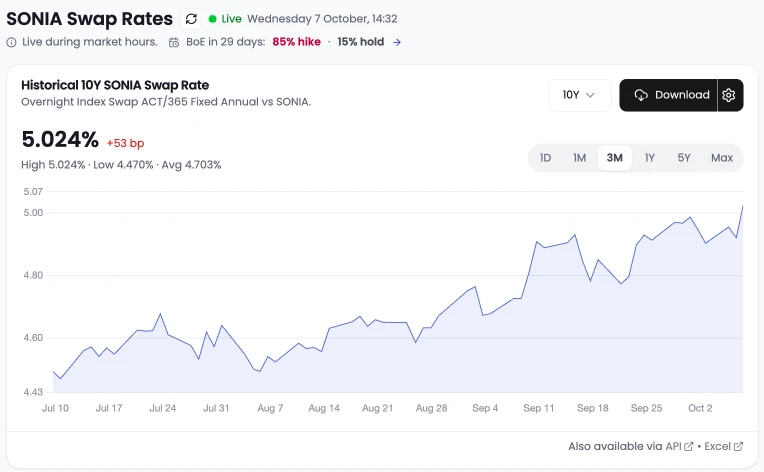The height and width of the screenshot is (472, 764).
Task: Click the 4.43 y-axis label
Action: point(33,392)
